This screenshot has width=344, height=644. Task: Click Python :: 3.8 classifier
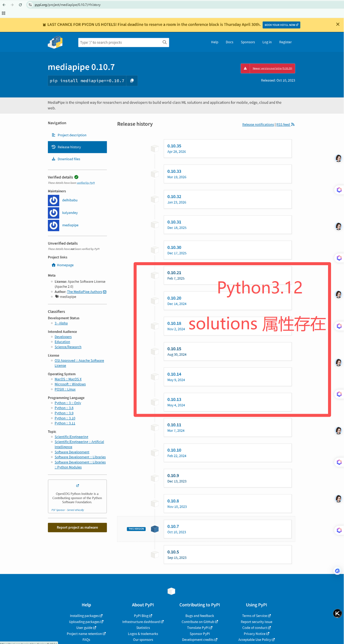tap(64, 408)
